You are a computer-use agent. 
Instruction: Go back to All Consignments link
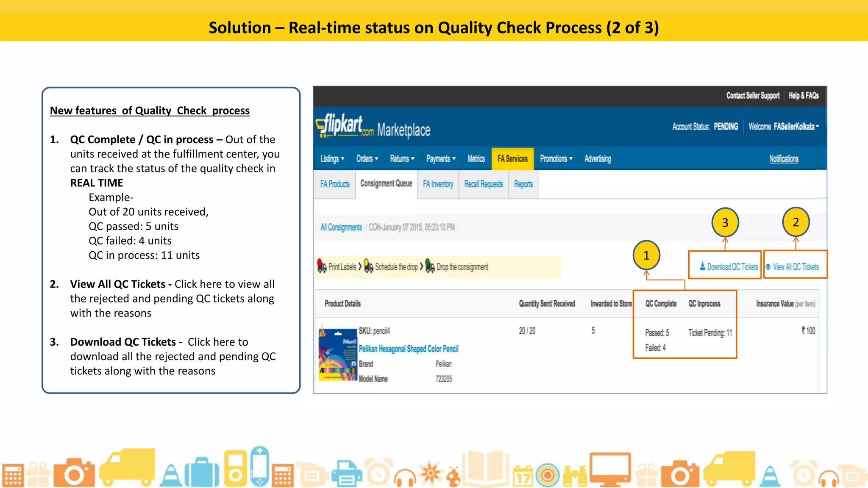tap(341, 227)
